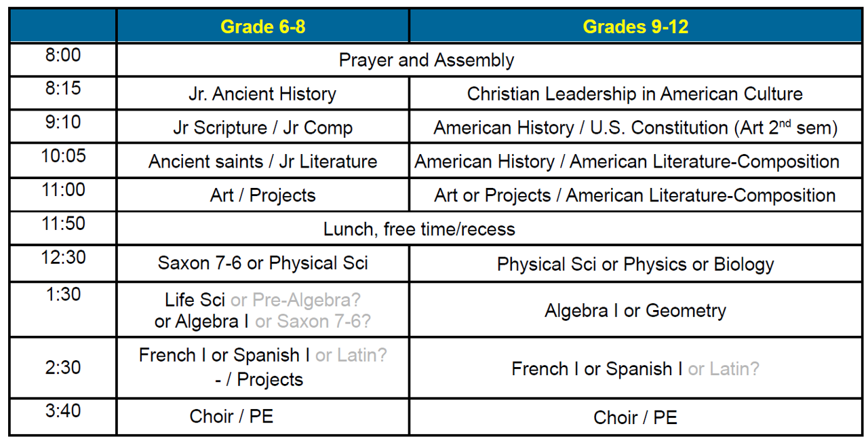Click the Grade 6-8 column header
Image resolution: width=868 pixels, height=441 pixels.
[x=263, y=26]
